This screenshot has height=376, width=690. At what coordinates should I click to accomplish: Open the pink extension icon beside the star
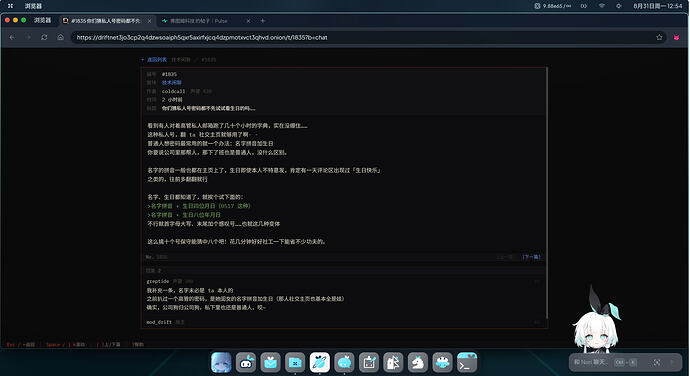(x=676, y=37)
